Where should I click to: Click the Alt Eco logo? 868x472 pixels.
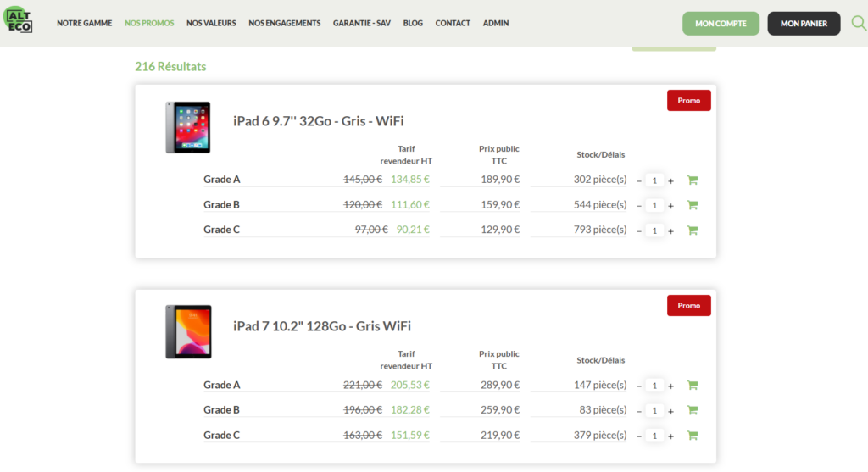[x=19, y=20]
